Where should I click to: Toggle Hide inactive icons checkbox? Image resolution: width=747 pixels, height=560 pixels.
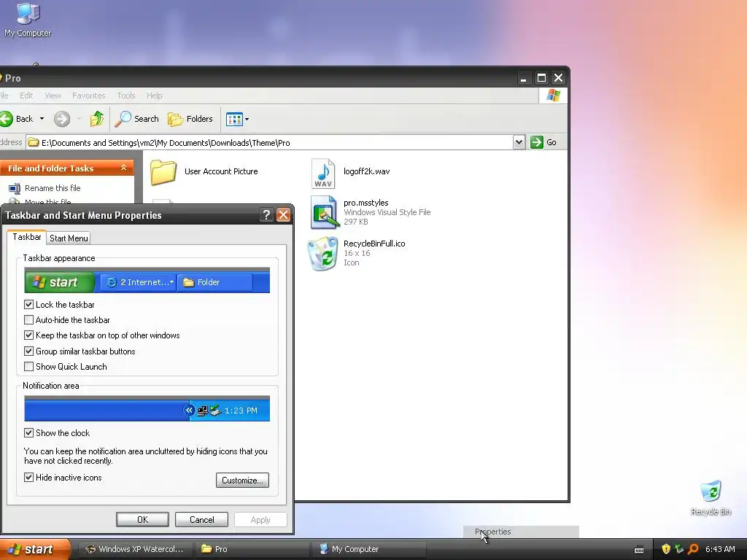click(x=28, y=477)
